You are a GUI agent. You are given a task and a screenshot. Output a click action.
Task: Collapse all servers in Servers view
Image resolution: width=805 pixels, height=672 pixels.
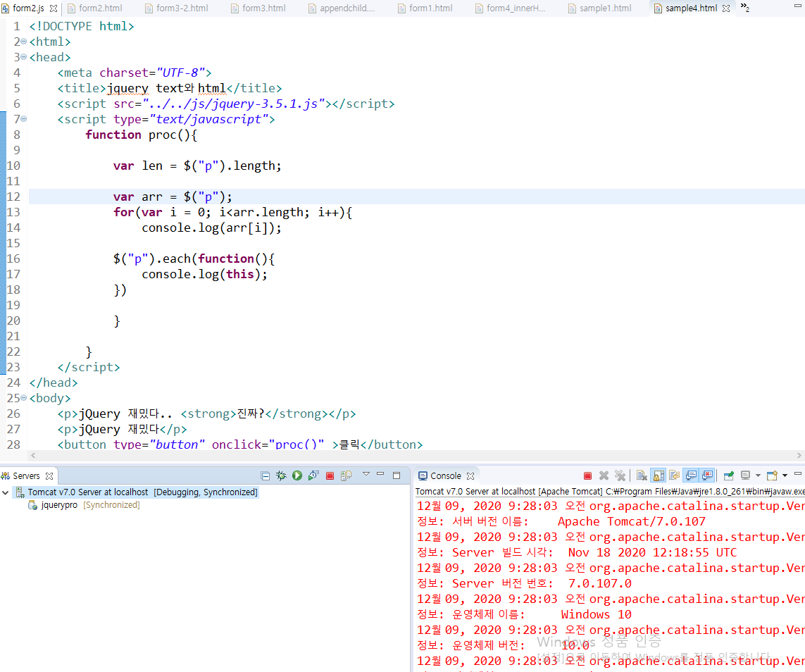tap(266, 476)
